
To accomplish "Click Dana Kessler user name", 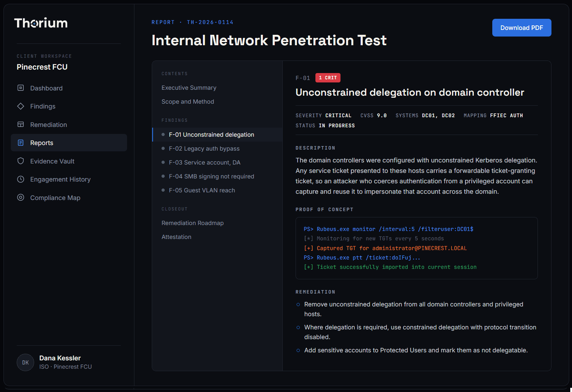I will click(60, 358).
